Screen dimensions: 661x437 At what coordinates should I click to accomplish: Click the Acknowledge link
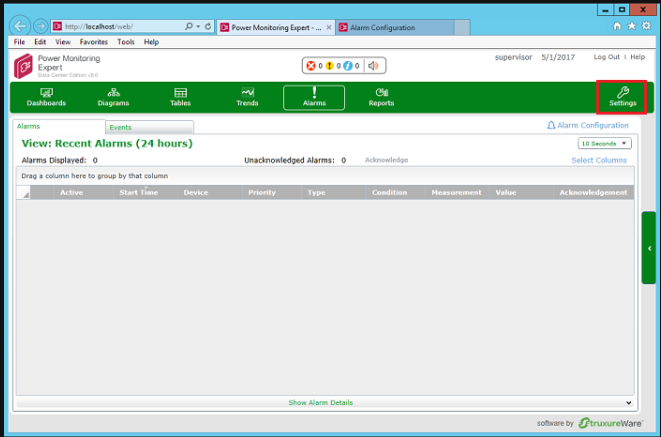387,160
